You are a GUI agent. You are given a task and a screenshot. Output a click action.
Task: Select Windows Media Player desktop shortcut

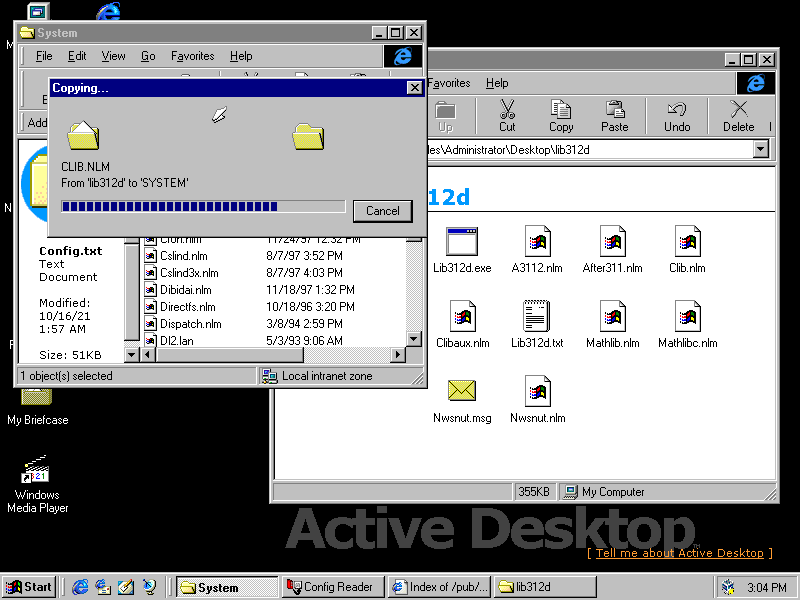coord(37,484)
